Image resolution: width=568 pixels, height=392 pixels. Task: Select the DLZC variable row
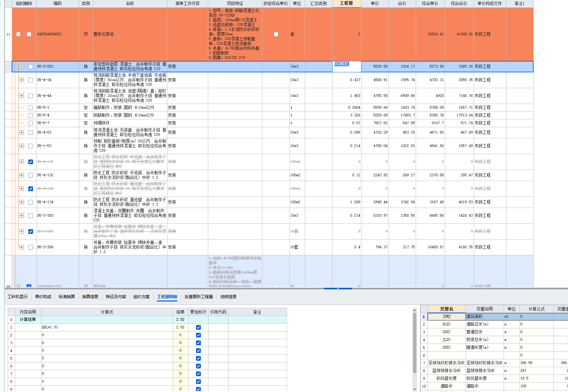pos(494,324)
